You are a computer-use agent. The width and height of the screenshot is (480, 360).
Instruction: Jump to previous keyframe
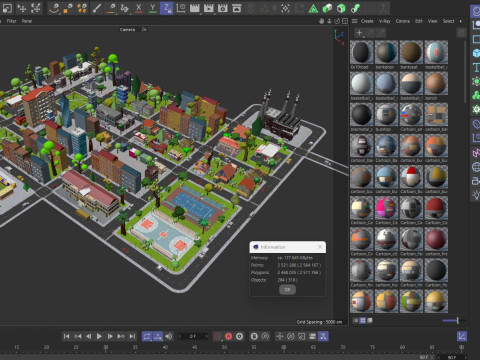pos(77,336)
